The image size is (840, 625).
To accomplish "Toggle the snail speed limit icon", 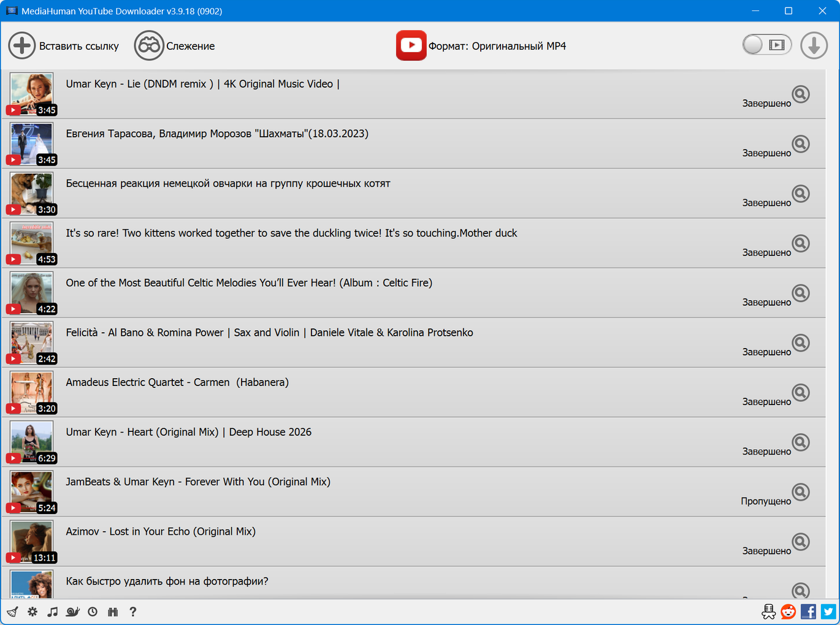I will (73, 612).
